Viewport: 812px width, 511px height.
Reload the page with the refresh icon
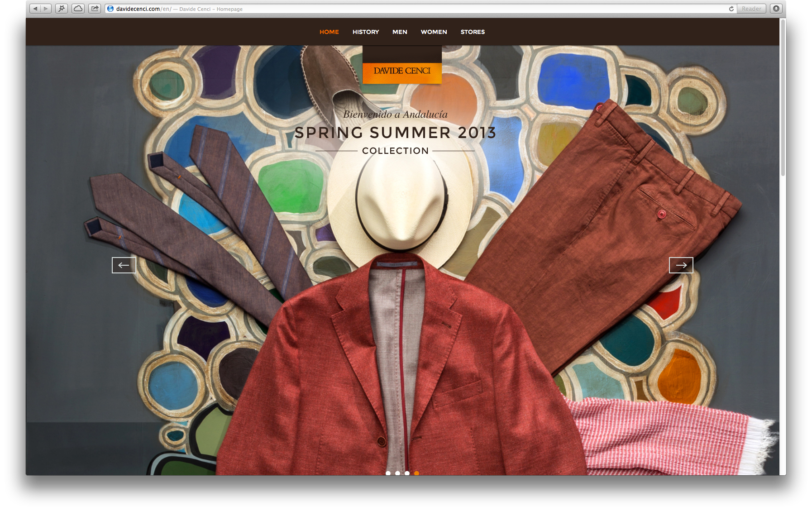click(731, 9)
